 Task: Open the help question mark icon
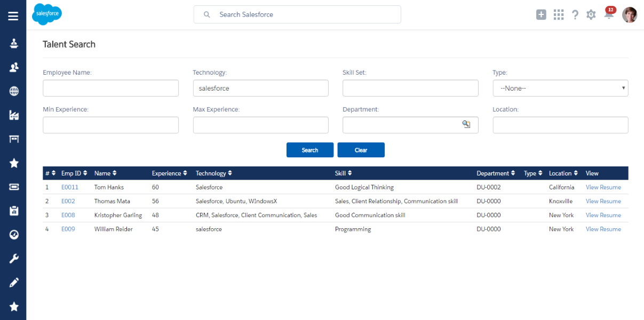pyautogui.click(x=575, y=15)
